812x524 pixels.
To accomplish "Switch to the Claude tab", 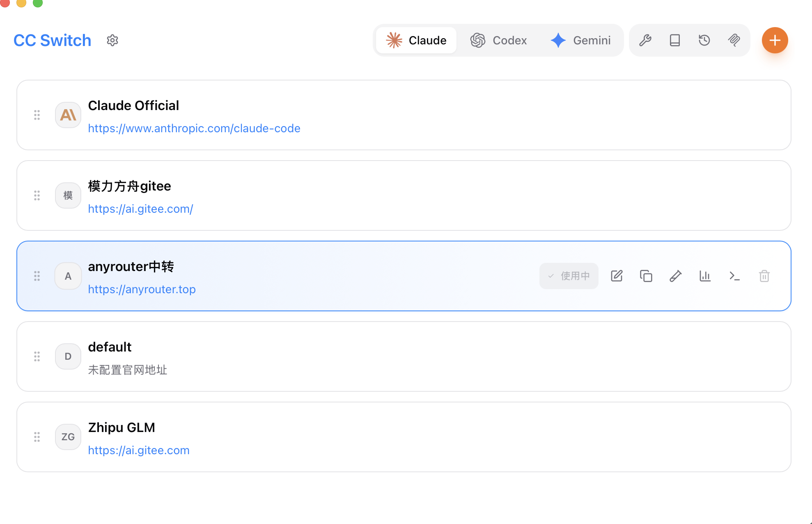I will click(416, 40).
